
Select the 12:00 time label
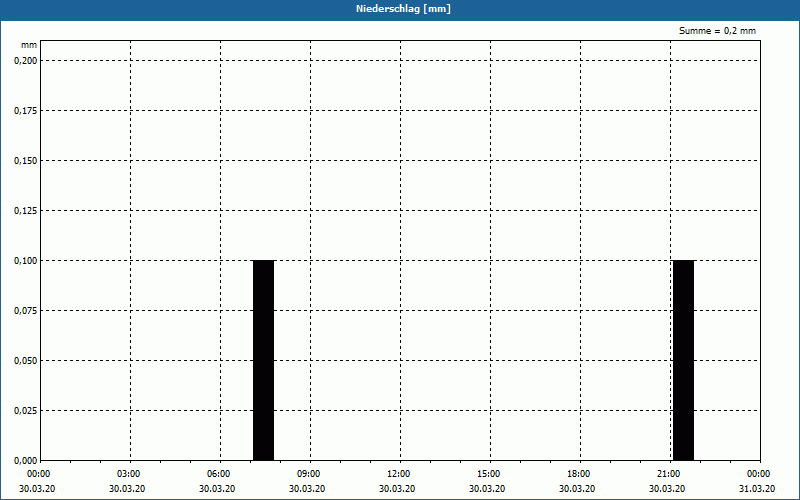tap(398, 474)
